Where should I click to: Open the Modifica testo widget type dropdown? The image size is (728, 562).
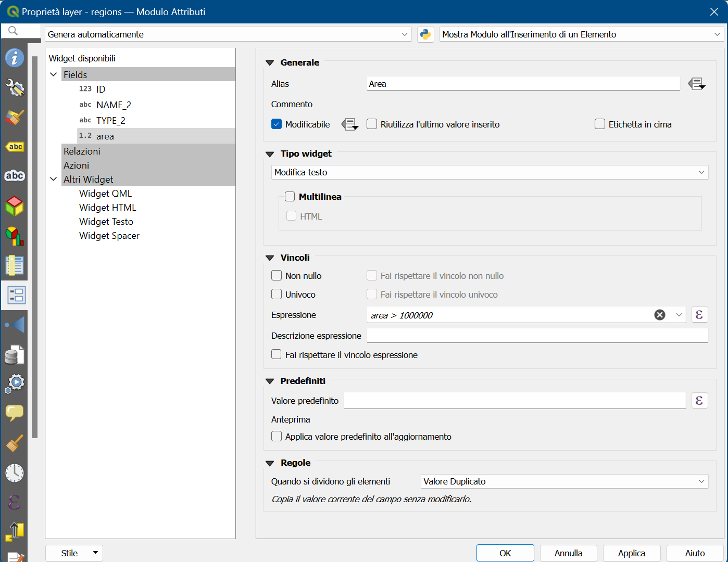tap(489, 172)
